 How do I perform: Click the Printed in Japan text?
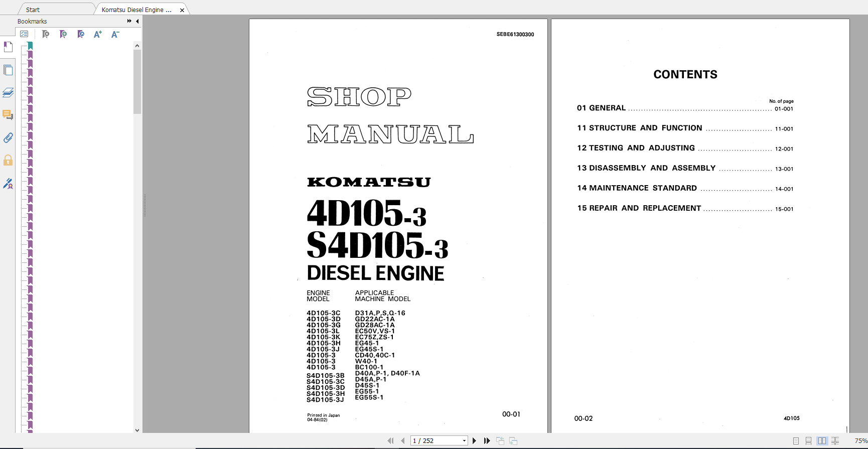[x=324, y=415]
